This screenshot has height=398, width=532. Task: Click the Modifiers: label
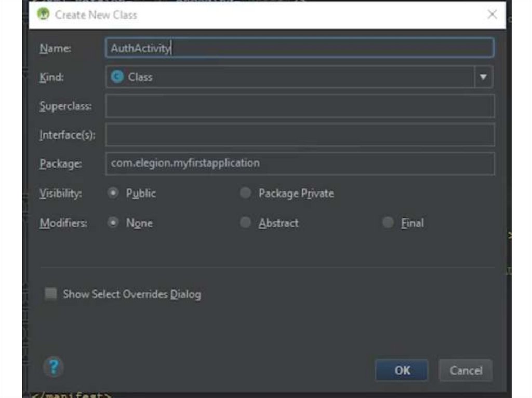pyautogui.click(x=63, y=223)
